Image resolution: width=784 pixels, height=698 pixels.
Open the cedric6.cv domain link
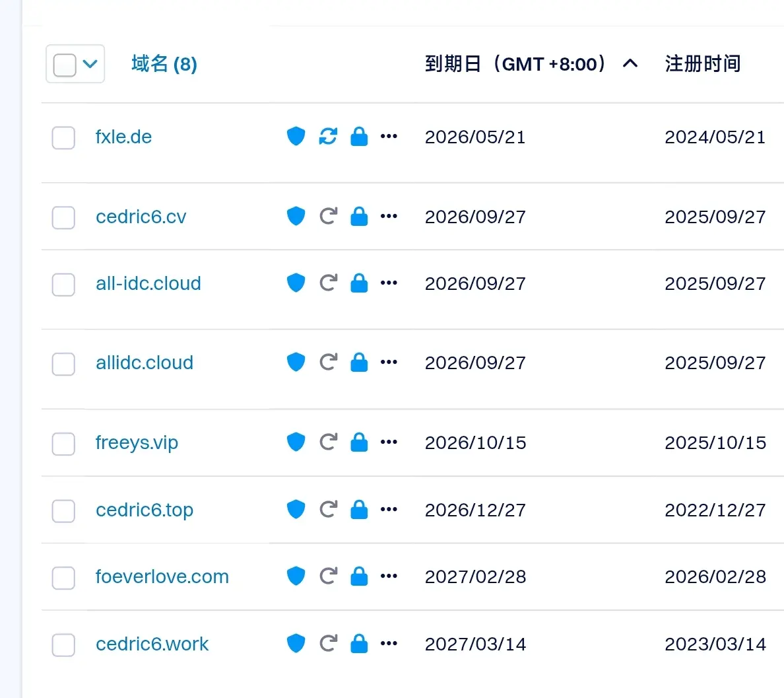[x=141, y=217]
